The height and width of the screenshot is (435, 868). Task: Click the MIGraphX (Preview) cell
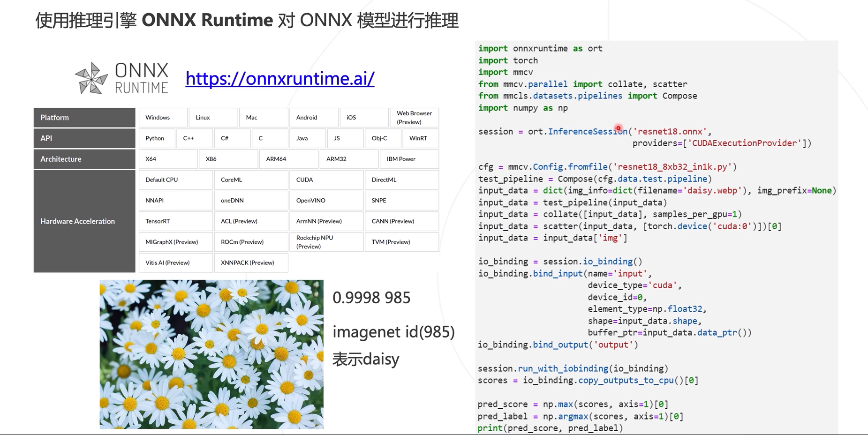coord(176,242)
